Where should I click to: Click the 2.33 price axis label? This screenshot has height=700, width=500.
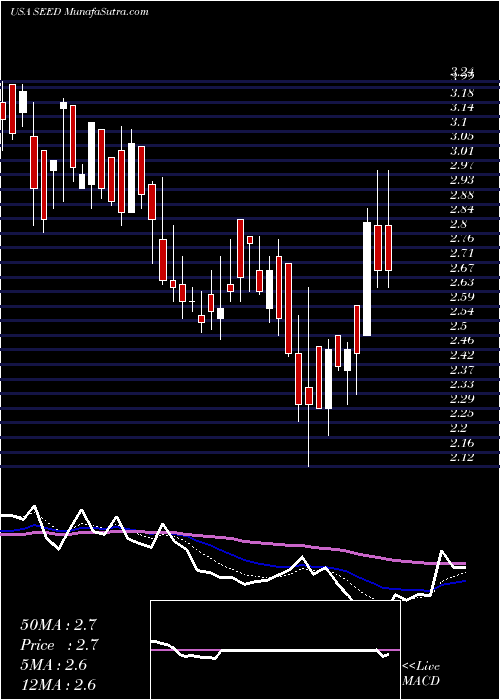click(462, 384)
